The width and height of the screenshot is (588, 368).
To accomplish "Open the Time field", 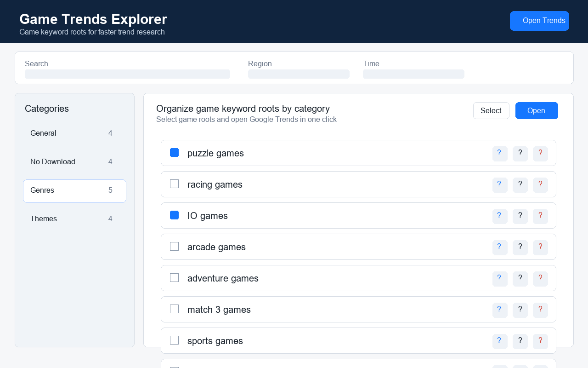I will pos(413,74).
